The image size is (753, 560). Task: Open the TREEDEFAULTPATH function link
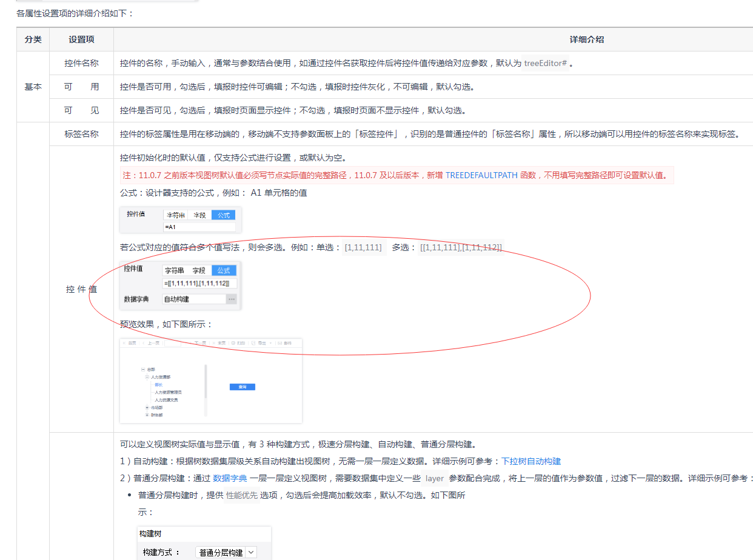[x=481, y=176]
